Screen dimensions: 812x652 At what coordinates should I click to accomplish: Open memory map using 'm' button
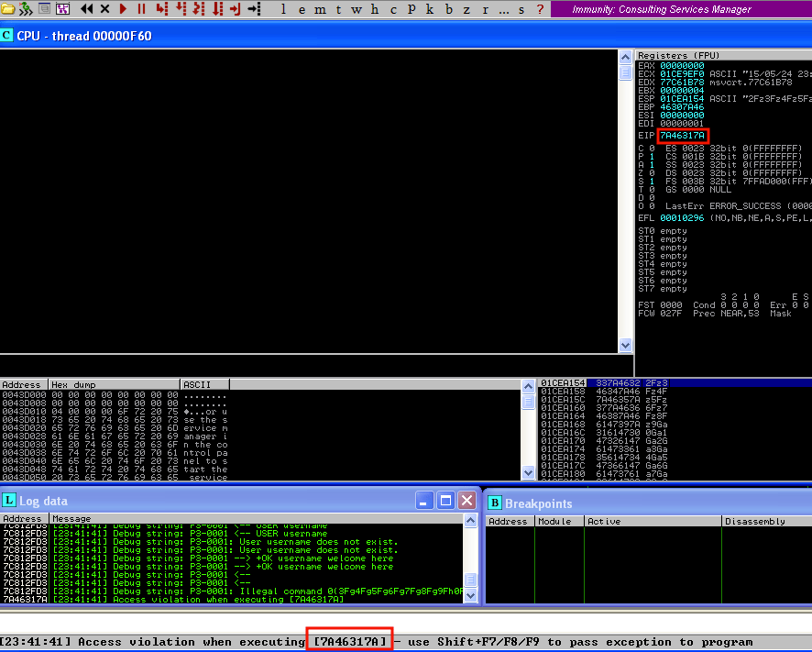[x=319, y=9]
